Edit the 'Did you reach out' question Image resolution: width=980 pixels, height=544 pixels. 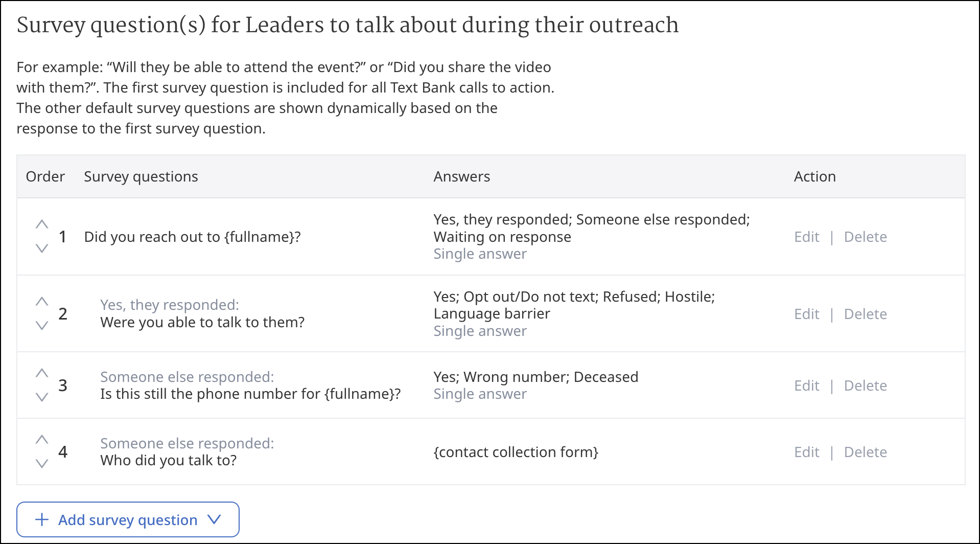[x=807, y=237]
